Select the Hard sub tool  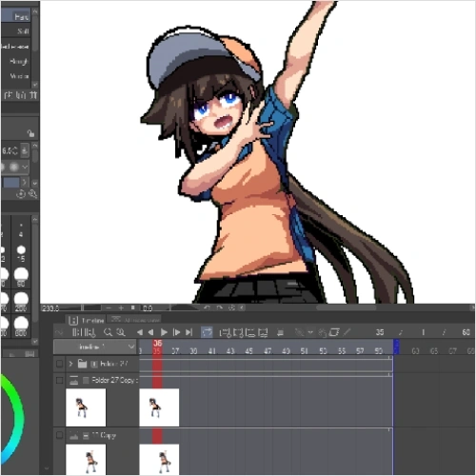pos(15,16)
